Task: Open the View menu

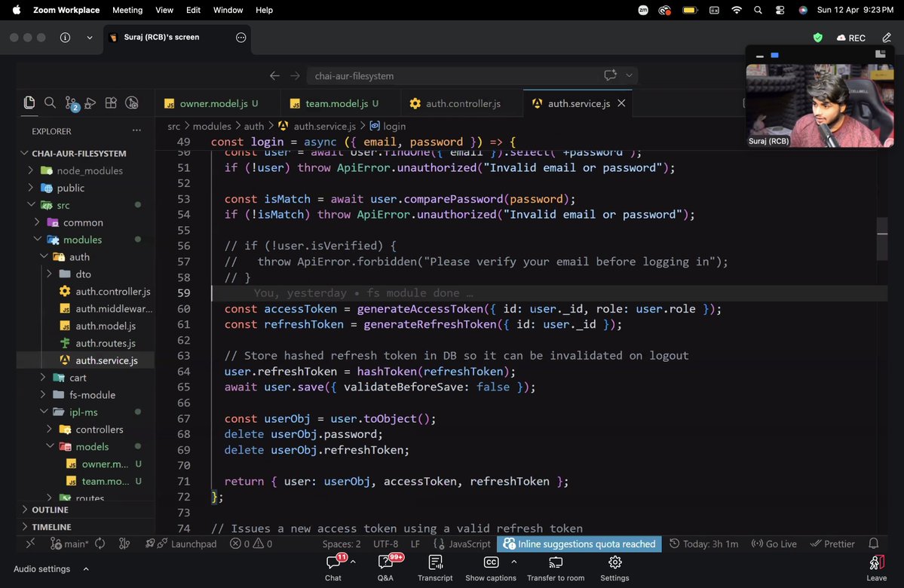Action: point(164,10)
